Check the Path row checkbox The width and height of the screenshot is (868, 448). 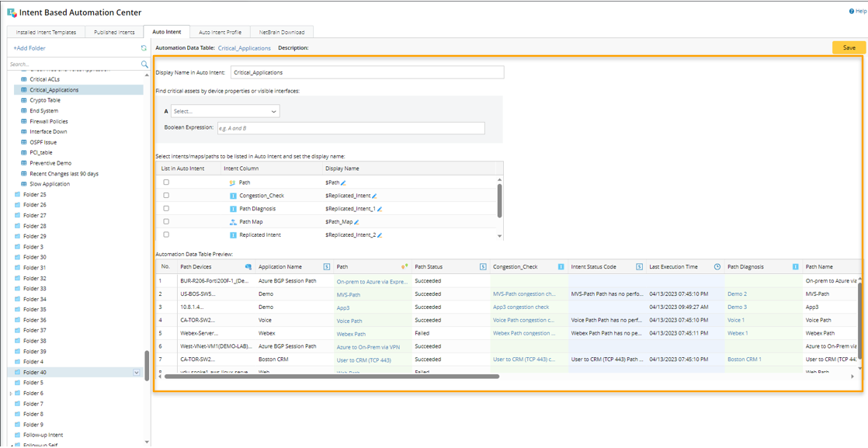[x=166, y=182]
